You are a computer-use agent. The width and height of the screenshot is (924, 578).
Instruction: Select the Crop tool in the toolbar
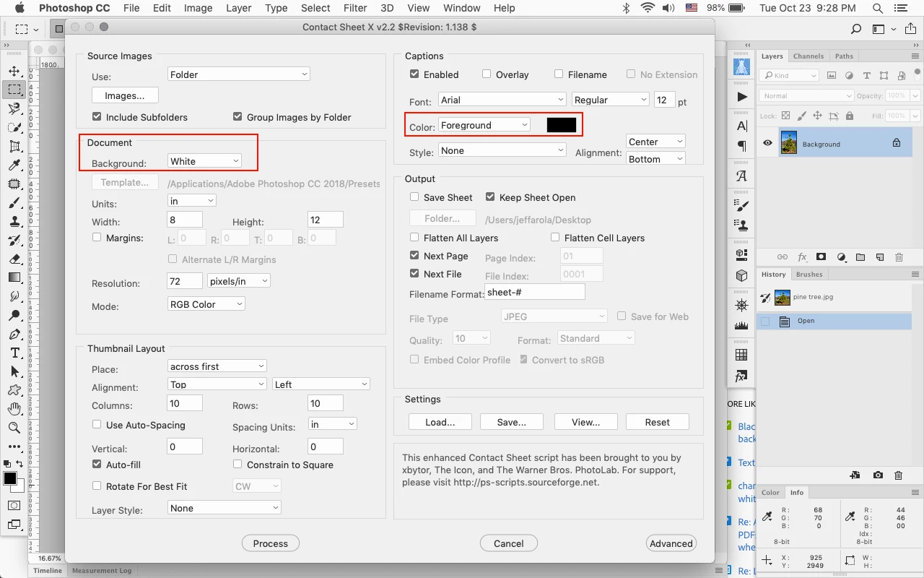14,146
